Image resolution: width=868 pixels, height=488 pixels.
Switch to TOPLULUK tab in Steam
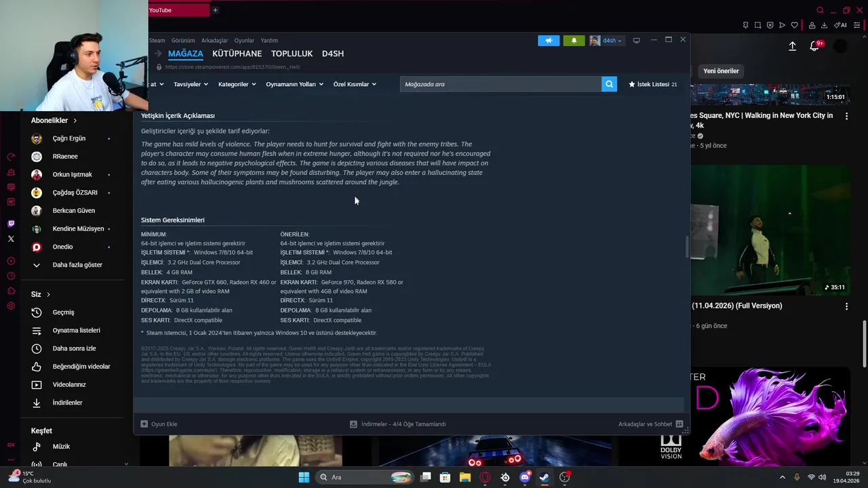click(292, 54)
